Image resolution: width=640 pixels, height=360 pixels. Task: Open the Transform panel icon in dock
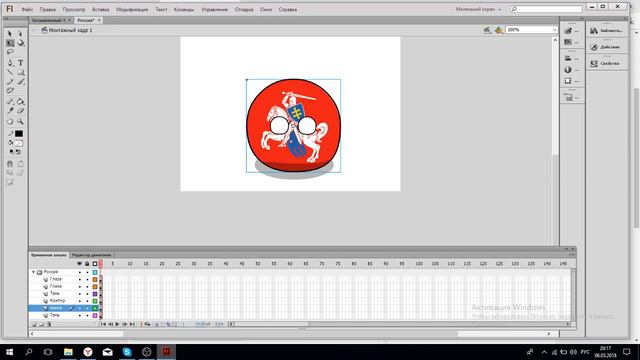click(x=568, y=81)
